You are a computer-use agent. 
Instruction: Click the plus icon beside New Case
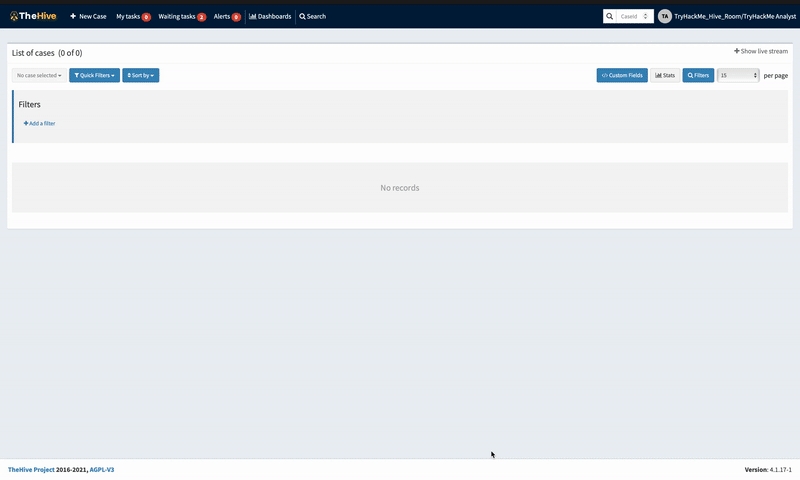[73, 16]
